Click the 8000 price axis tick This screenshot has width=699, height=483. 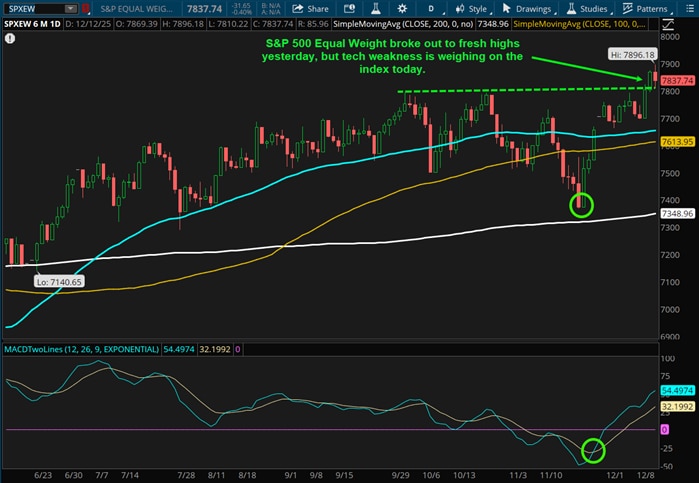click(x=670, y=37)
